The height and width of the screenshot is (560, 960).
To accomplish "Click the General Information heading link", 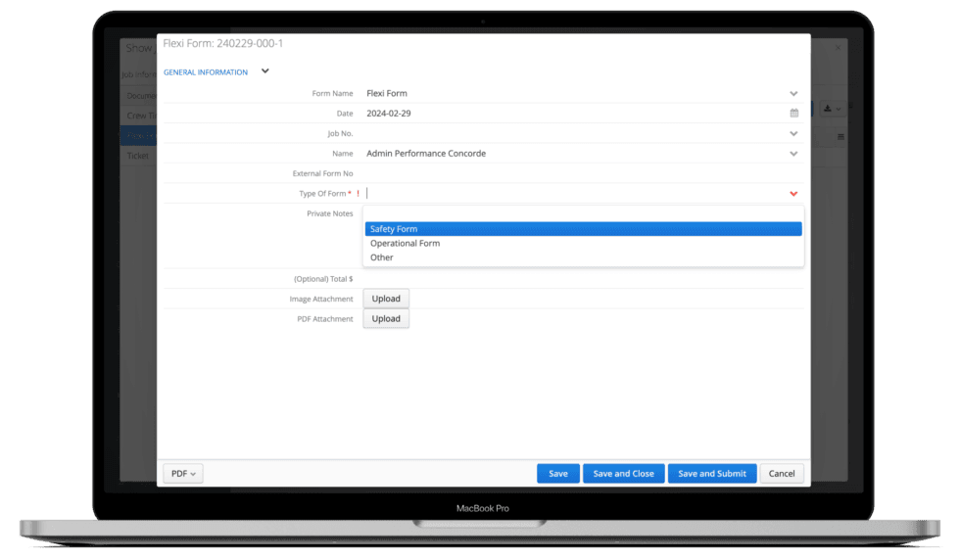I will coord(206,72).
